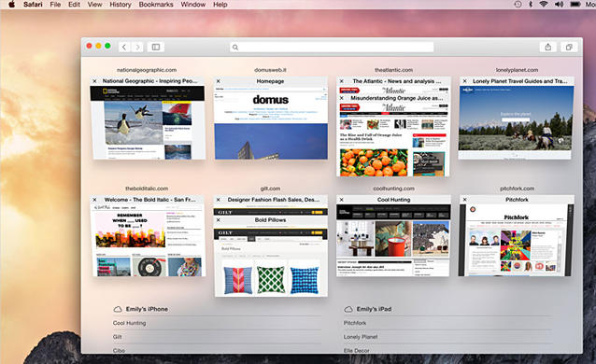Viewport: 596px width, 364px height.
Task: Open Gilt from Emily's iPhone
Action: pos(117,337)
